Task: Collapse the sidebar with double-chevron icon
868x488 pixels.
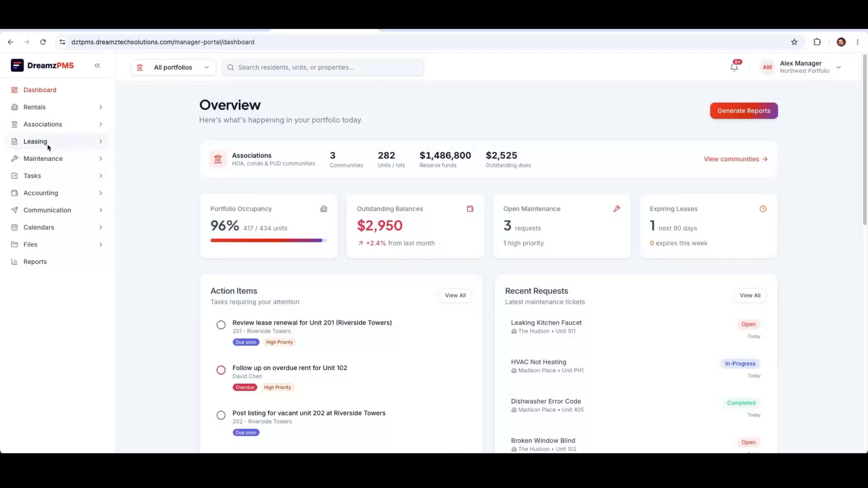Action: coord(97,65)
